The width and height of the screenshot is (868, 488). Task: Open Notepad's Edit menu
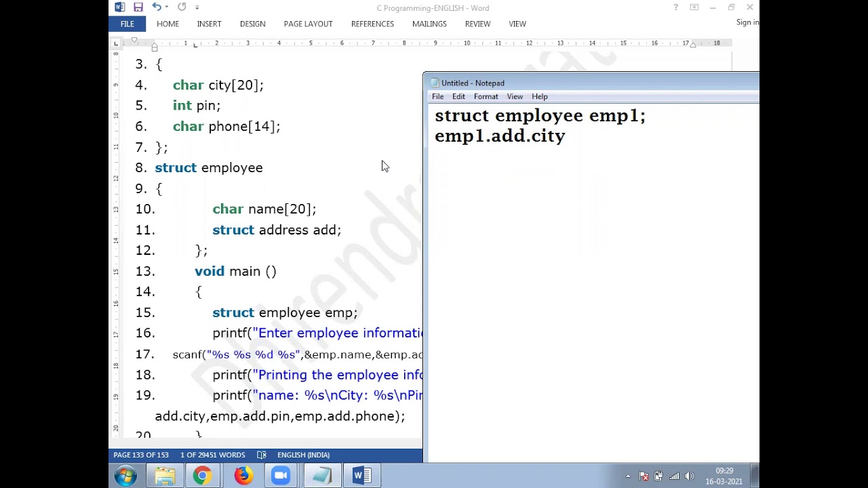coord(458,96)
